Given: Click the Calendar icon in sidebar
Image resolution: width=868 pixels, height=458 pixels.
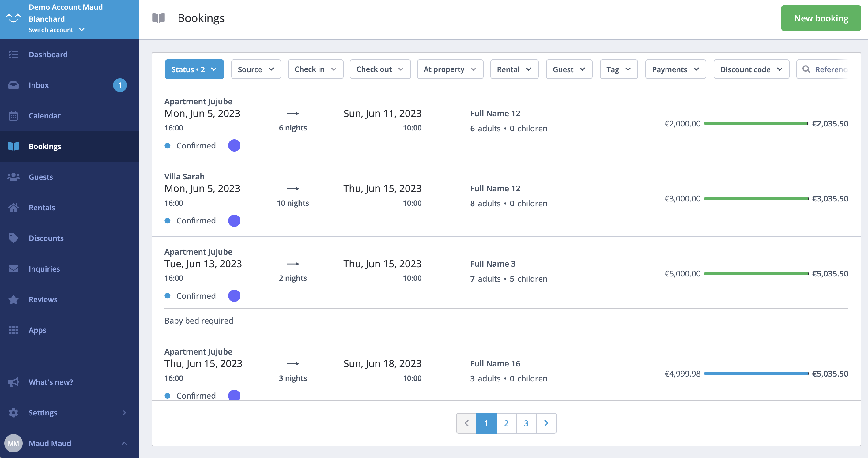Looking at the screenshot, I should 13,115.
